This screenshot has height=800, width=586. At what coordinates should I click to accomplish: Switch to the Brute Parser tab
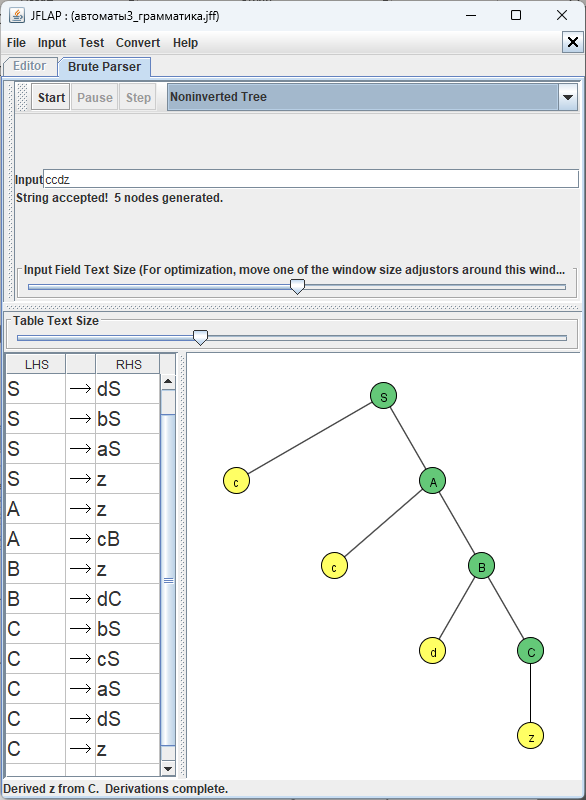point(104,67)
